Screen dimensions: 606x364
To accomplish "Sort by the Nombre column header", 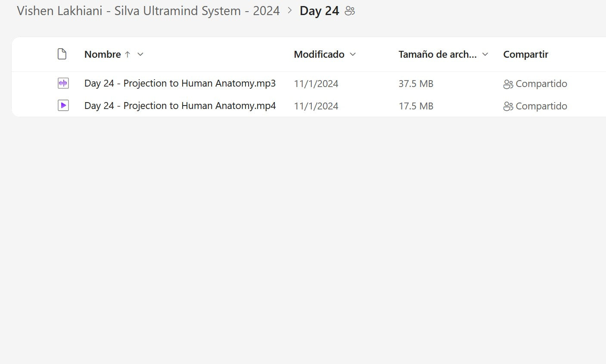I will point(103,54).
